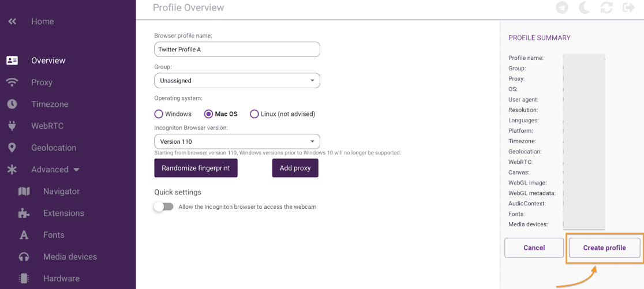The image size is (644, 289).
Task: Click the Operating system label
Action: tap(178, 99)
